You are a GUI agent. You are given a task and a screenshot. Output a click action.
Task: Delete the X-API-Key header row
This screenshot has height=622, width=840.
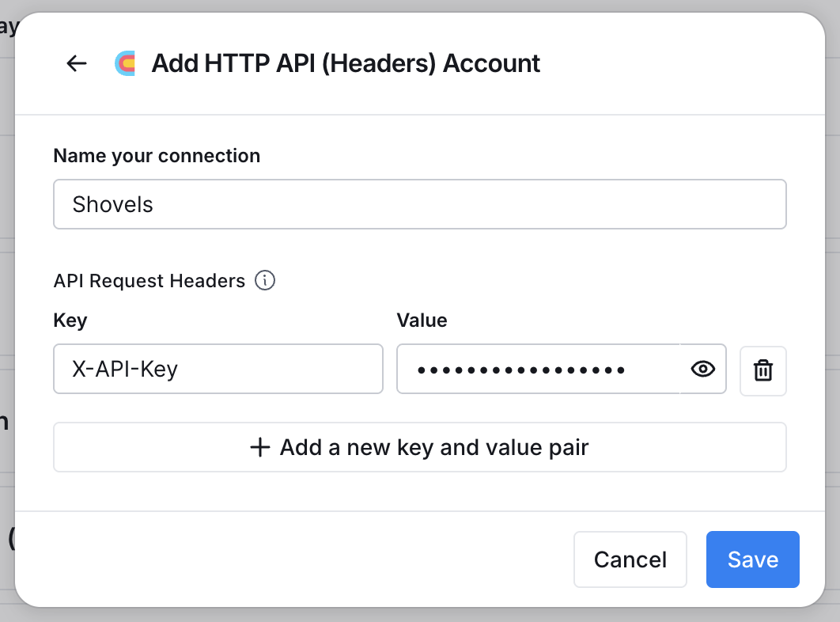(x=762, y=370)
